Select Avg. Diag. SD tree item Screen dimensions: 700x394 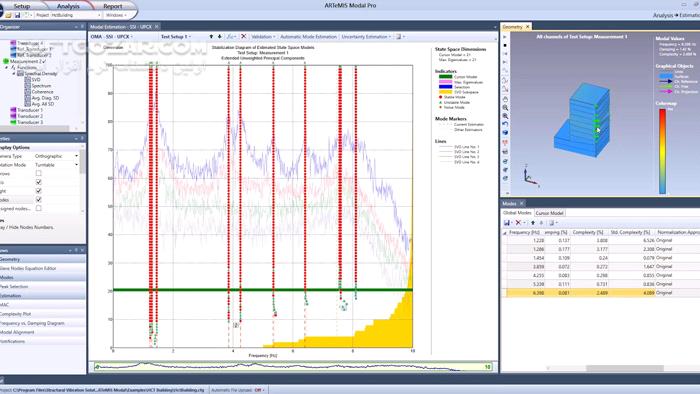[45, 98]
